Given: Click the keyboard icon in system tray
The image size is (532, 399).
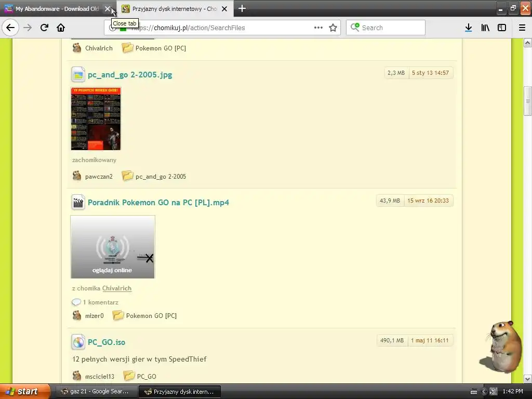Looking at the screenshot, I should (474, 392).
